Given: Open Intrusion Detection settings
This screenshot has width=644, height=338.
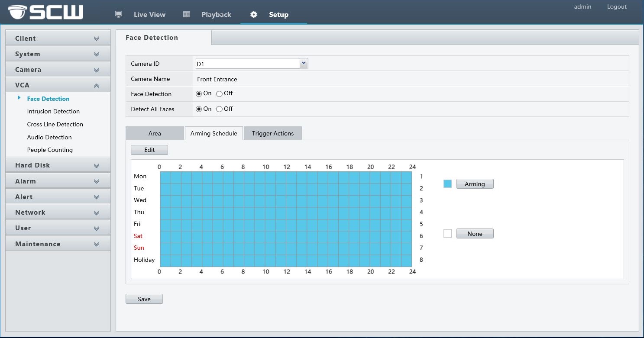Looking at the screenshot, I should click(x=53, y=111).
